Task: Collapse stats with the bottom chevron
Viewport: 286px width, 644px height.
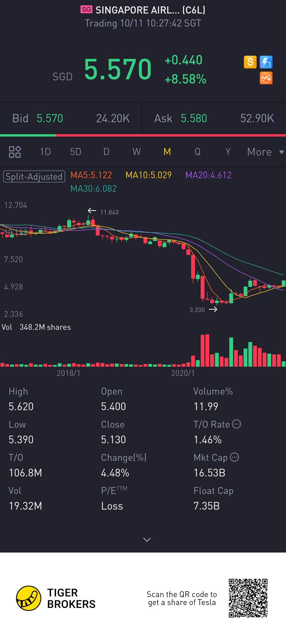Action: (x=147, y=540)
